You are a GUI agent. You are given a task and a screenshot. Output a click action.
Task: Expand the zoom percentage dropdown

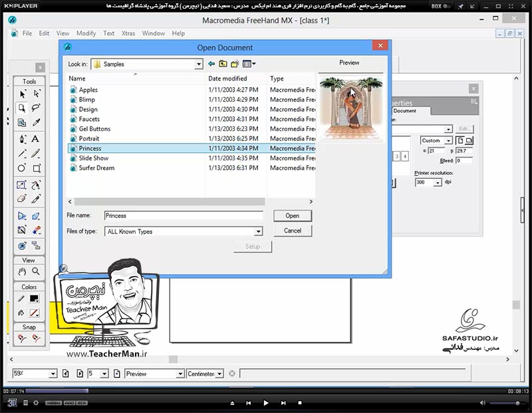tap(53, 374)
